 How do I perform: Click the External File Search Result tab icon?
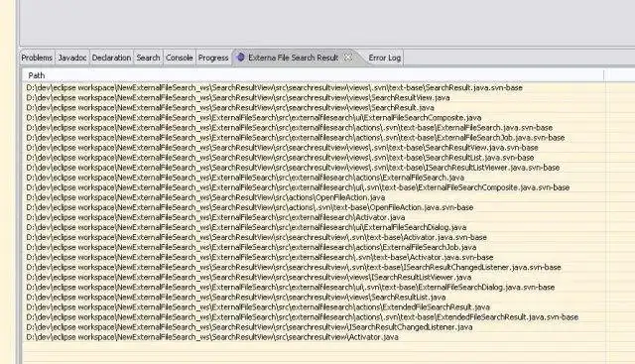click(240, 58)
